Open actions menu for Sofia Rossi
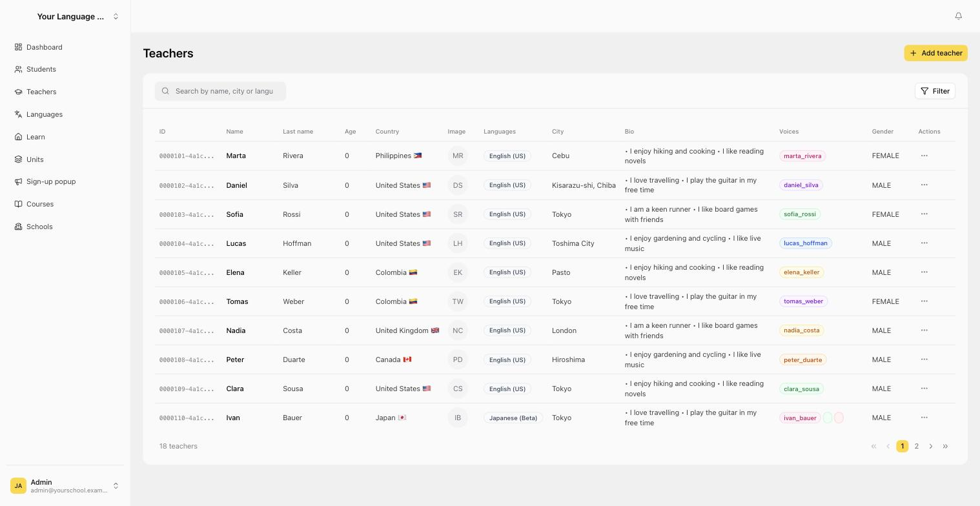Screen dimensions: 980x506 click(x=924, y=214)
